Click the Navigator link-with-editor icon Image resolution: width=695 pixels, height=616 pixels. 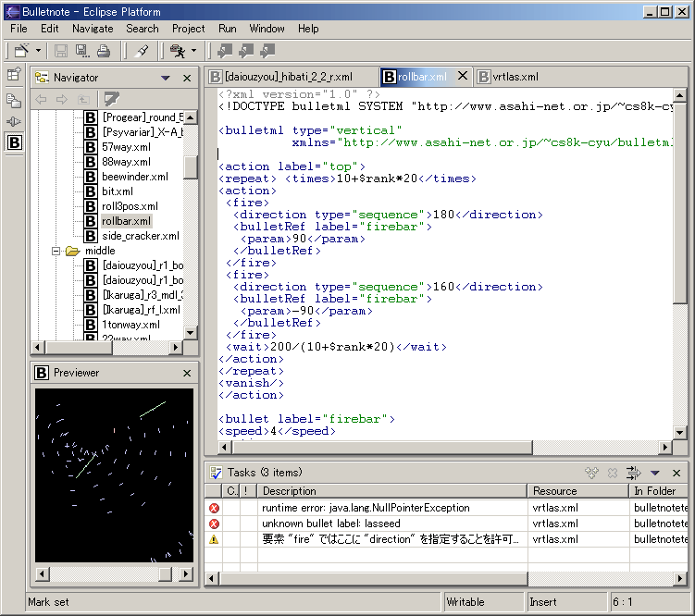point(112,99)
